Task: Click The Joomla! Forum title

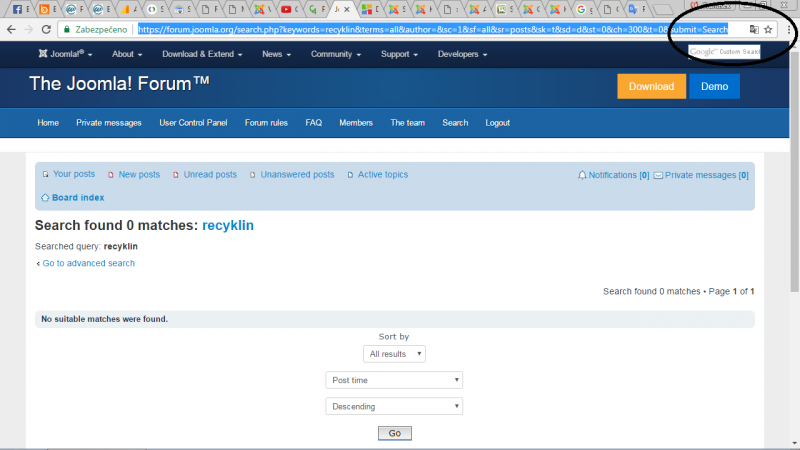Action: coord(119,84)
